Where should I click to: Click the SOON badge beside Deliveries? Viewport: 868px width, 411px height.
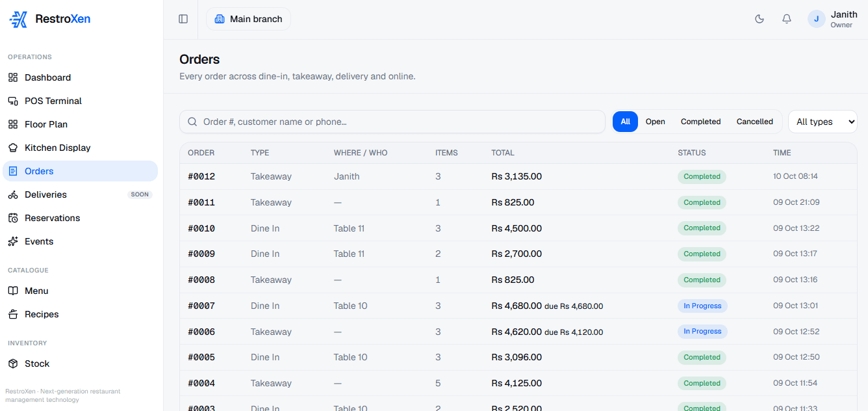tap(140, 194)
